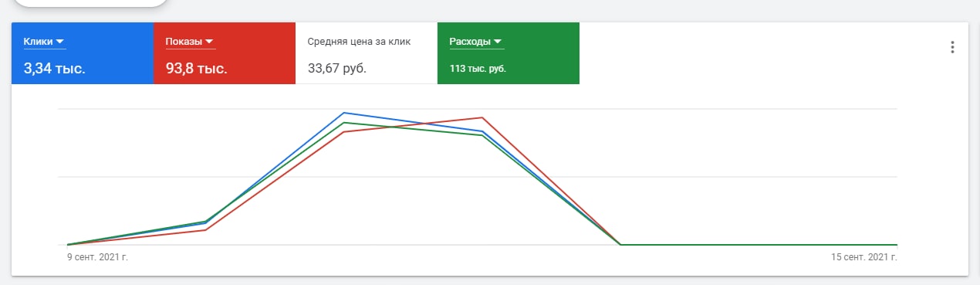Click the 93,8 тыс. impressions value

click(x=197, y=69)
